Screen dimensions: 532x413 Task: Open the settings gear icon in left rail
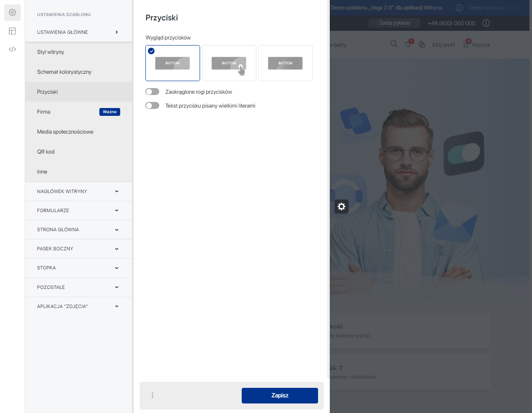(13, 13)
